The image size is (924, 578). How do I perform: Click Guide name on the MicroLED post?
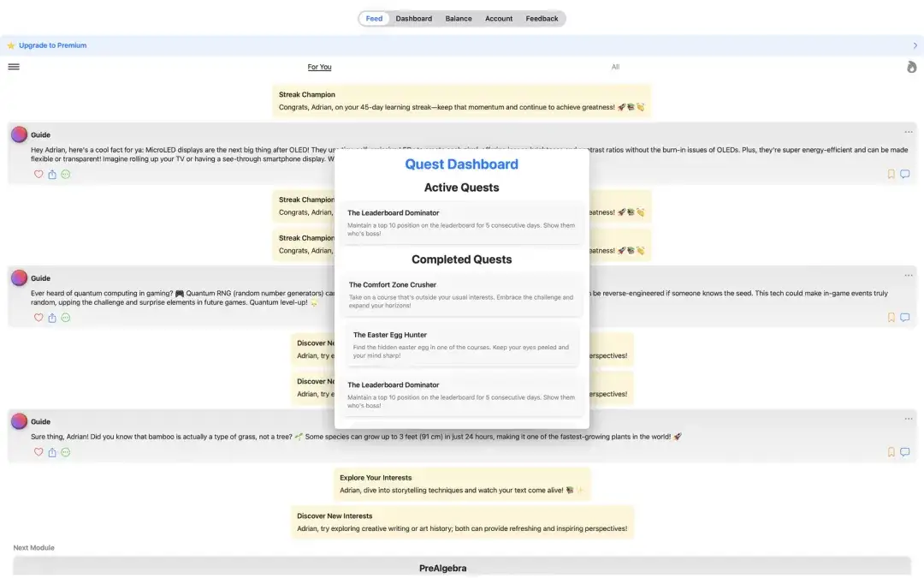41,135
